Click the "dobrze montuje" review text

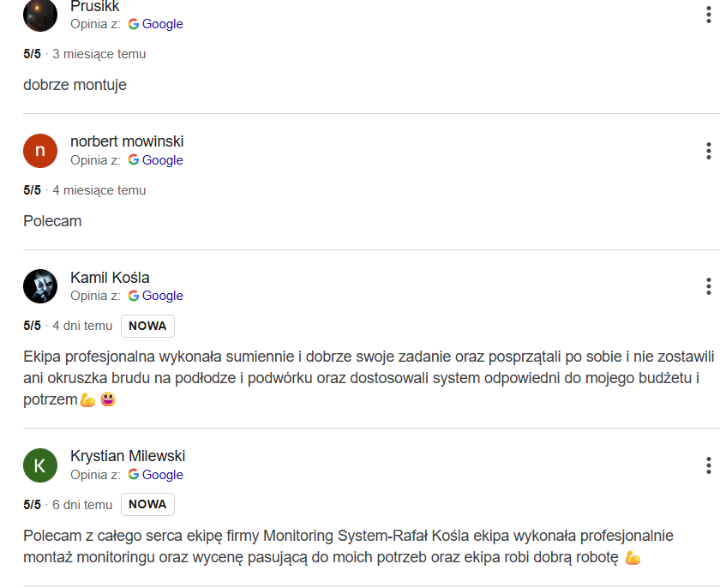75,85
